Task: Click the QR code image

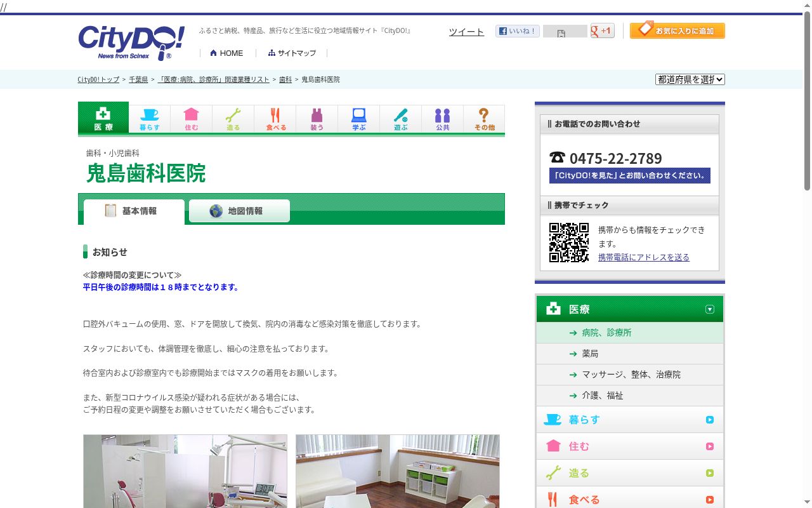Action: 569,243
